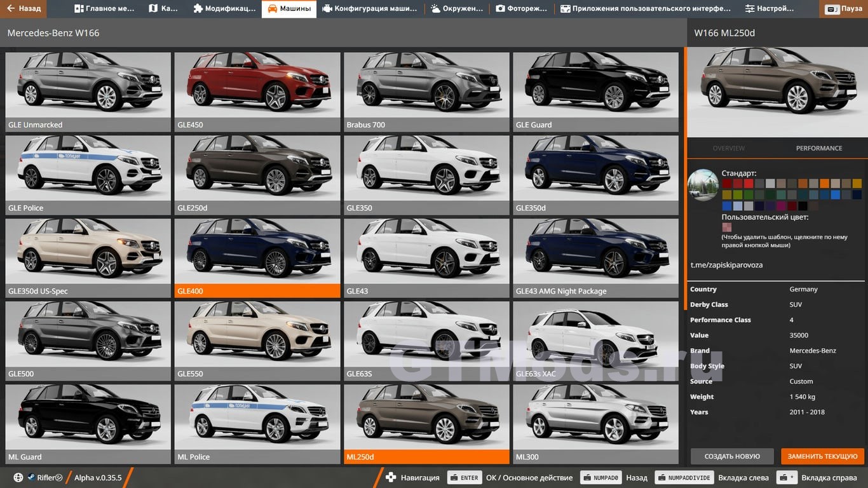Choose the ML Police car thumbnail
Viewport: 868px width, 488px height.
click(257, 424)
